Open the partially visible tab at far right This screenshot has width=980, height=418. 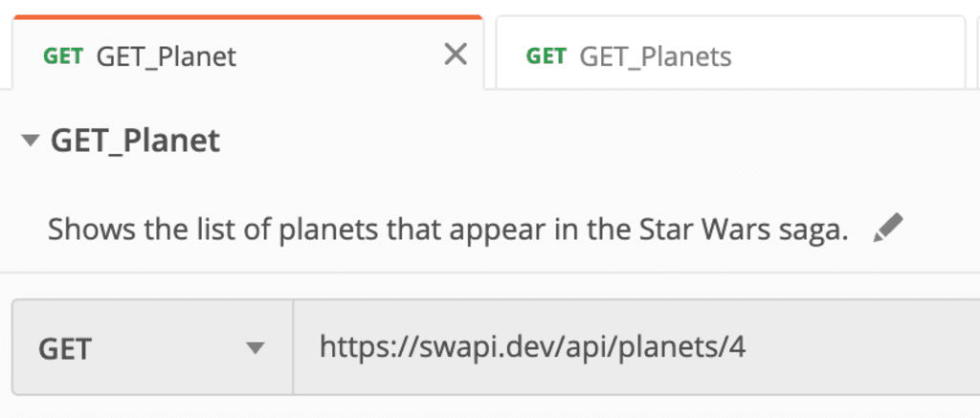975,54
